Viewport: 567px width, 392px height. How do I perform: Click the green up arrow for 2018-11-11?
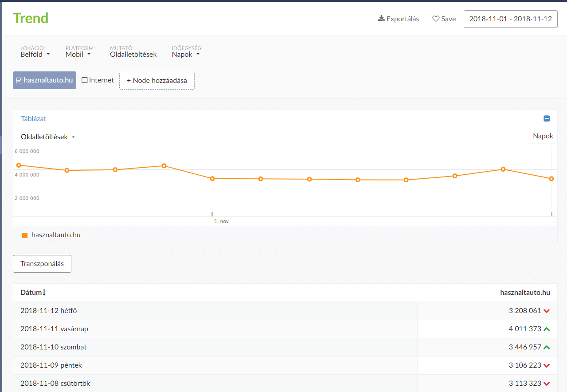tap(547, 329)
